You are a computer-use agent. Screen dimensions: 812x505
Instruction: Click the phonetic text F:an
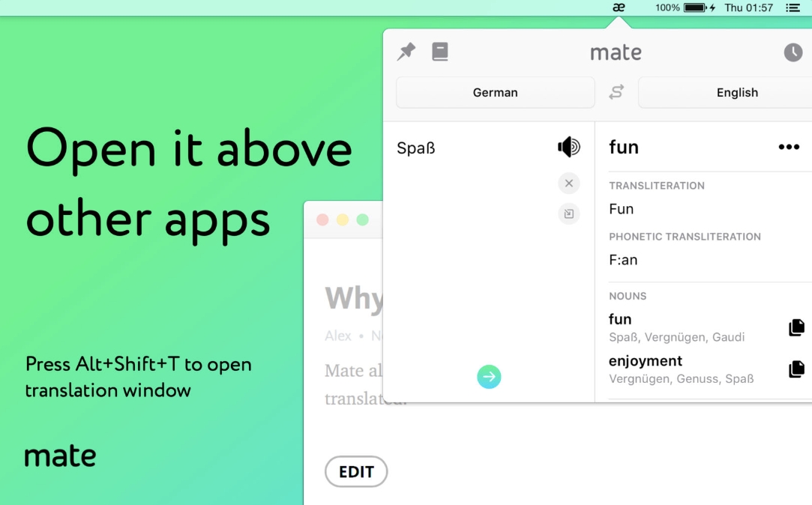(623, 260)
